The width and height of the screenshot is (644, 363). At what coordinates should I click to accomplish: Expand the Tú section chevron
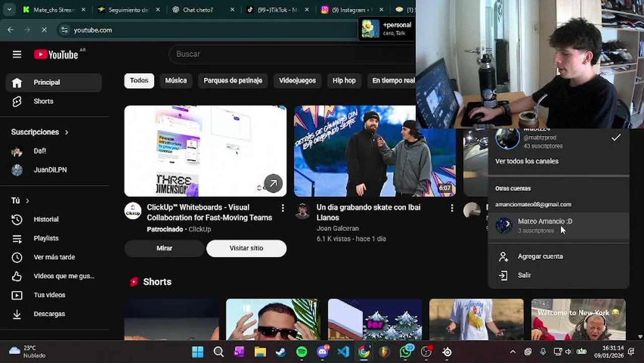[27, 201]
